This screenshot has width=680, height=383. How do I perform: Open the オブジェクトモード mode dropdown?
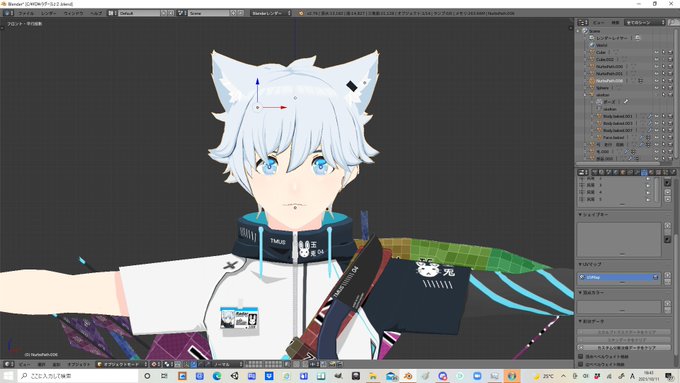click(122, 364)
